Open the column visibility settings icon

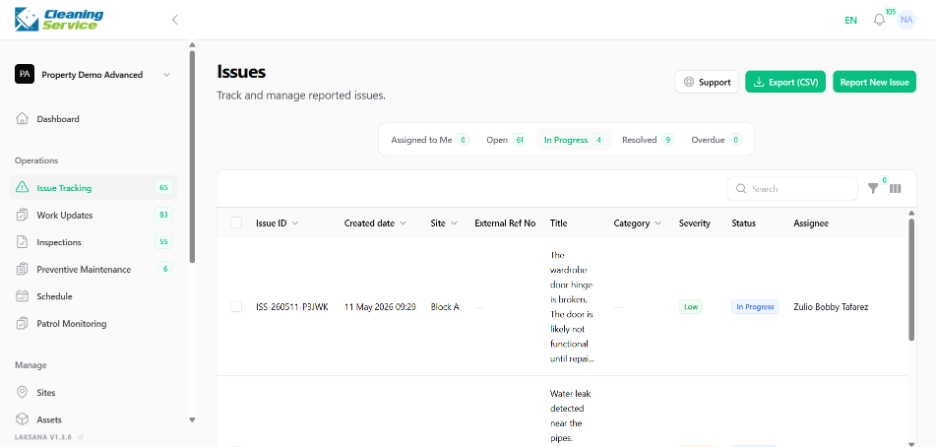pyautogui.click(x=895, y=189)
